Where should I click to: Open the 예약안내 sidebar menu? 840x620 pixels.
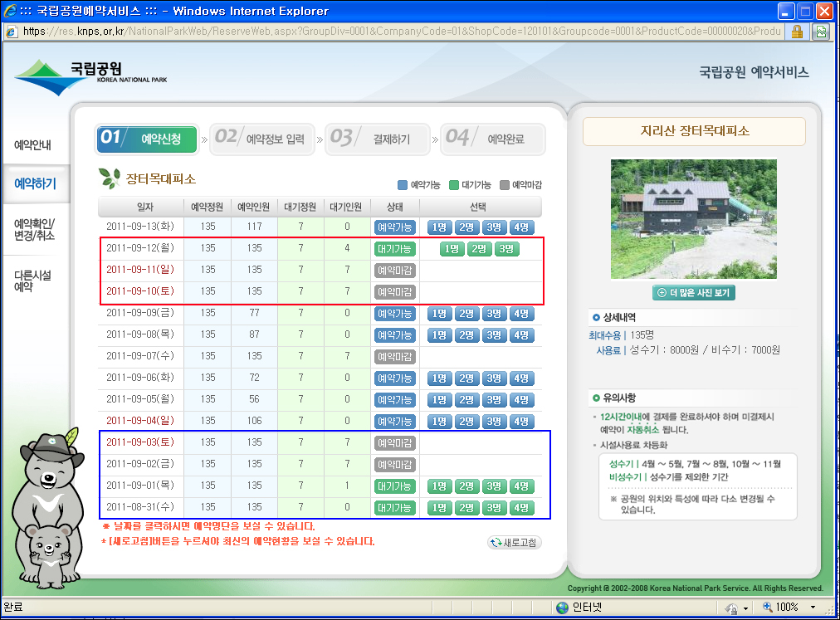tap(33, 145)
